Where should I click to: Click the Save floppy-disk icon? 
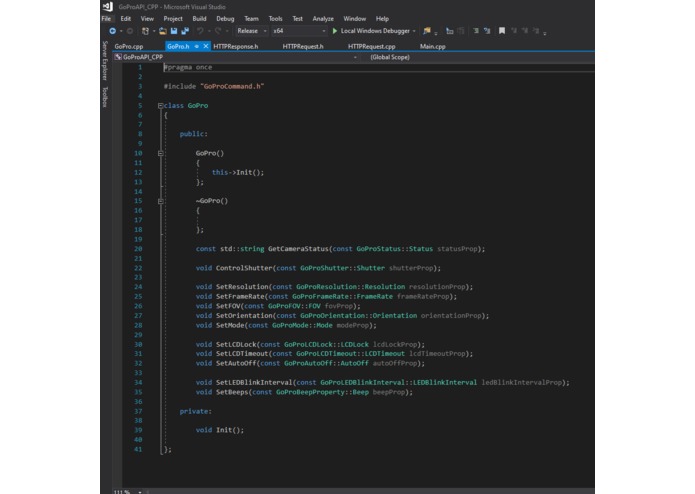(x=174, y=31)
